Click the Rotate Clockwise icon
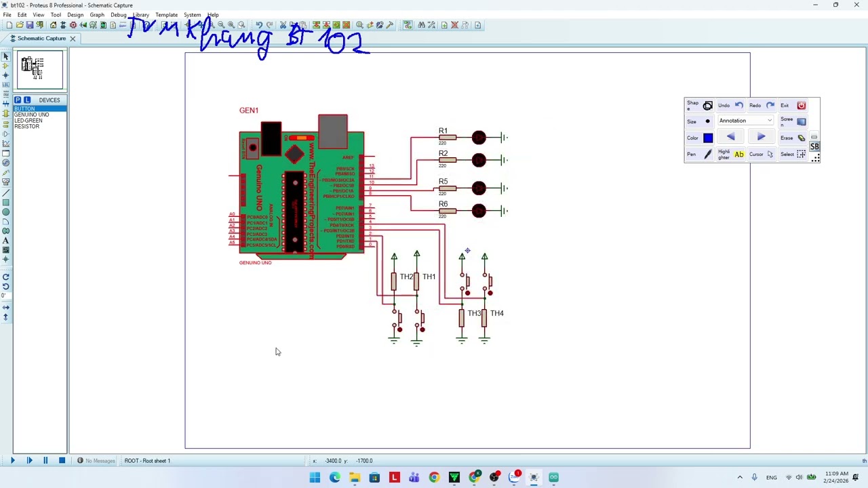The image size is (868, 488). [5, 277]
